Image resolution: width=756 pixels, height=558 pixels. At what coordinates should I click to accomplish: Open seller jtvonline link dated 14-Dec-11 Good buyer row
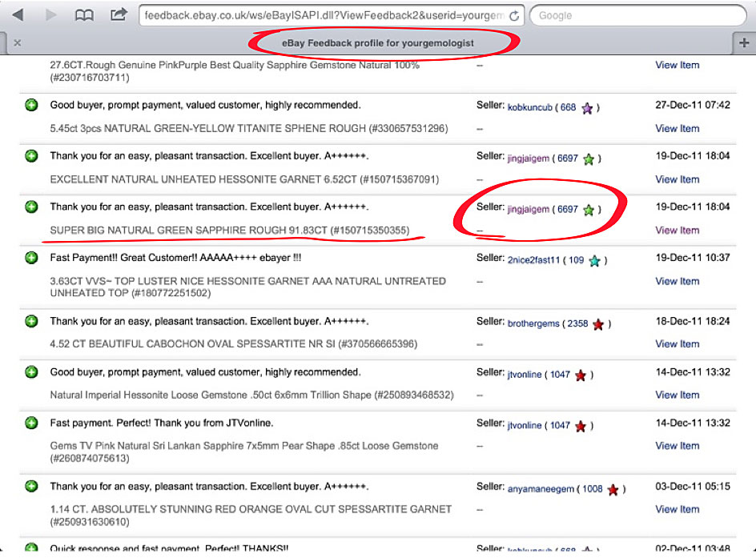click(524, 375)
